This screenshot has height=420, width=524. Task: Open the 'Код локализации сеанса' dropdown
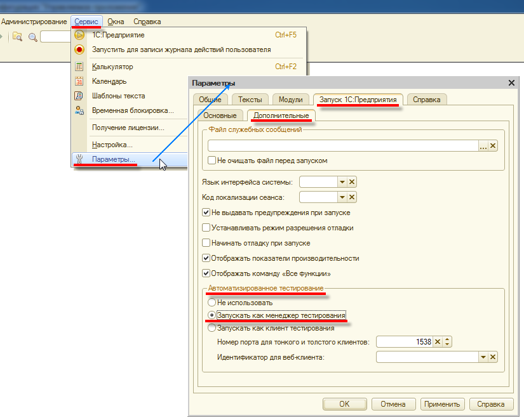point(341,197)
